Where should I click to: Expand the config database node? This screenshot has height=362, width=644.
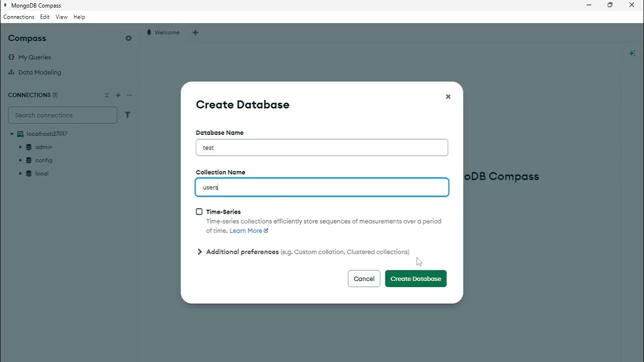coord(20,160)
